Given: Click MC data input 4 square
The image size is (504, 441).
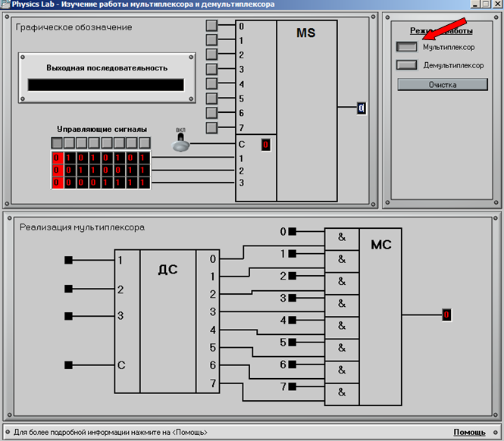Looking at the screenshot, I should click(293, 321).
